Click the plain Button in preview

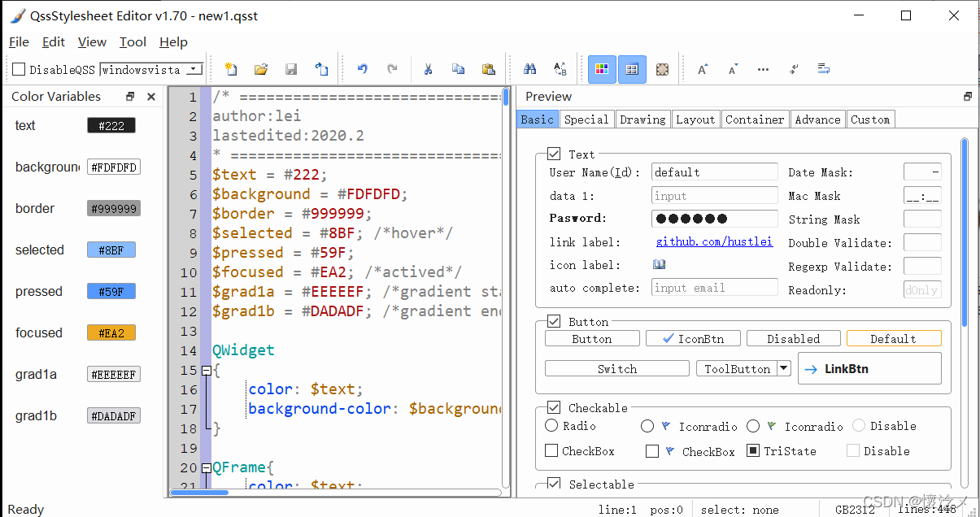592,338
